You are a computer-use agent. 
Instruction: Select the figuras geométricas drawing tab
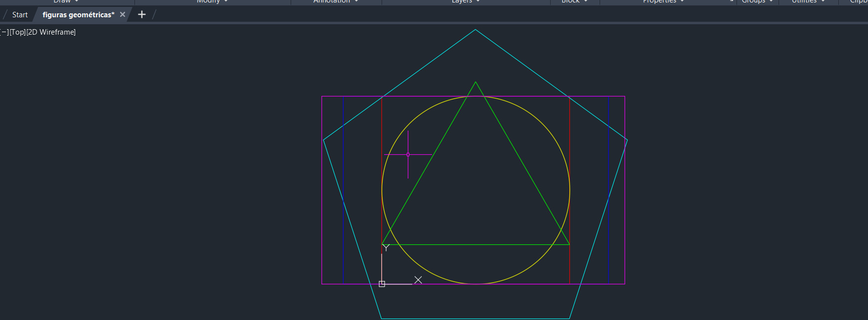pos(78,15)
